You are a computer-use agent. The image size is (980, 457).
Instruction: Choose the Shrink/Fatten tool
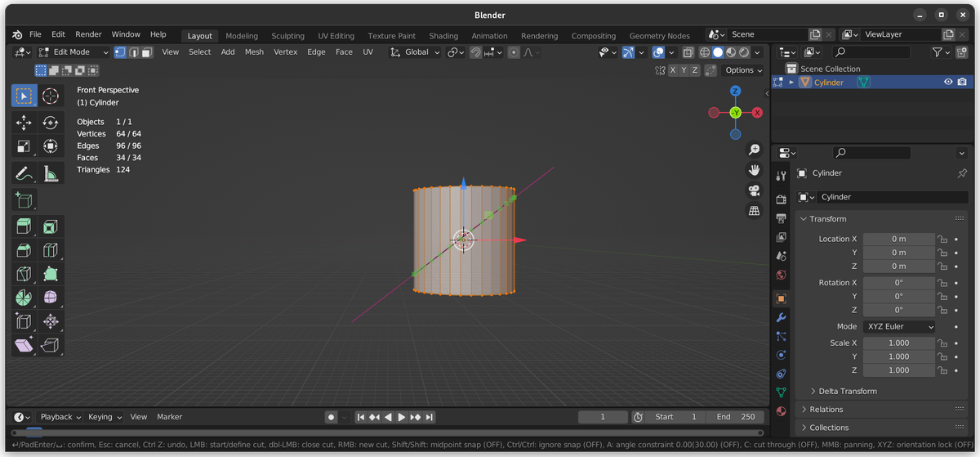pyautogui.click(x=51, y=321)
